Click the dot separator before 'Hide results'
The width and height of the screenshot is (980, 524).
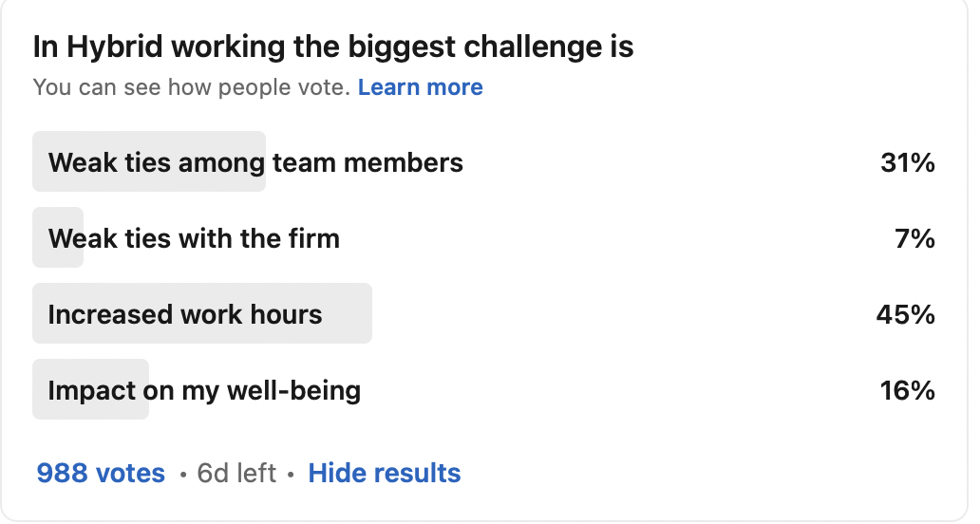point(291,473)
